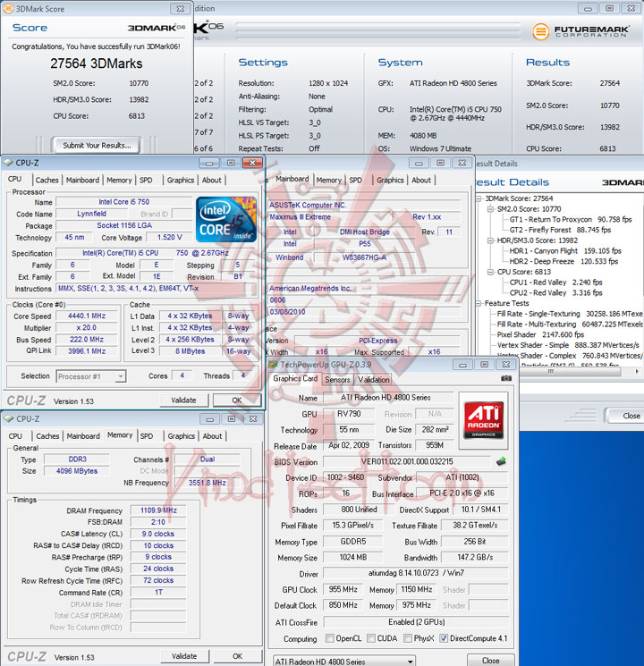Collapse the CPU Score: 6813 node
The image size is (644, 666).
pos(490,272)
